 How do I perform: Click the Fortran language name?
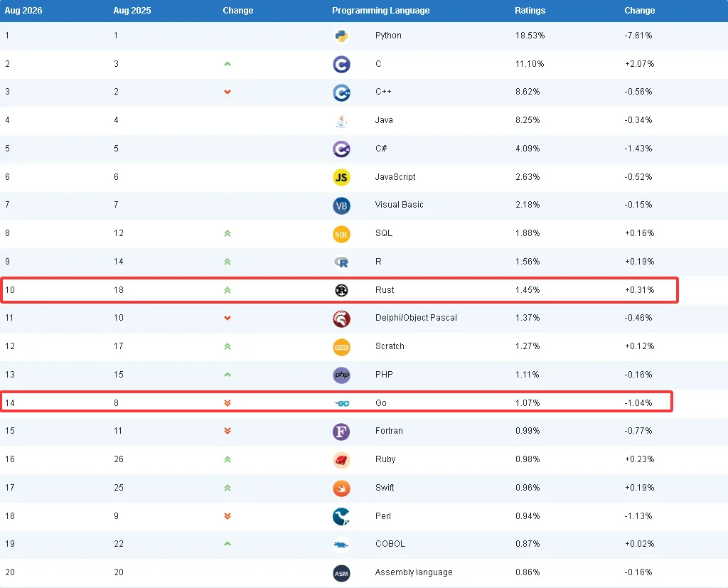tap(389, 431)
